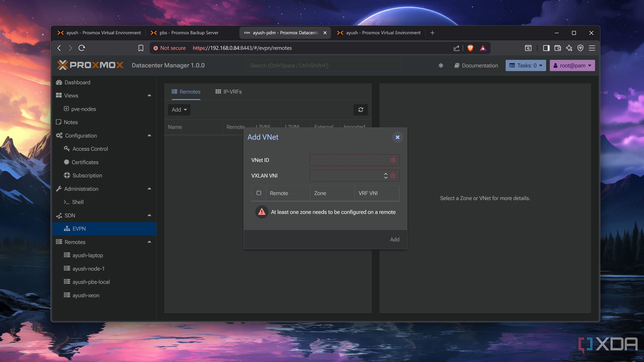
Task: Open the Brave VPN shield icon
Action: point(580,48)
